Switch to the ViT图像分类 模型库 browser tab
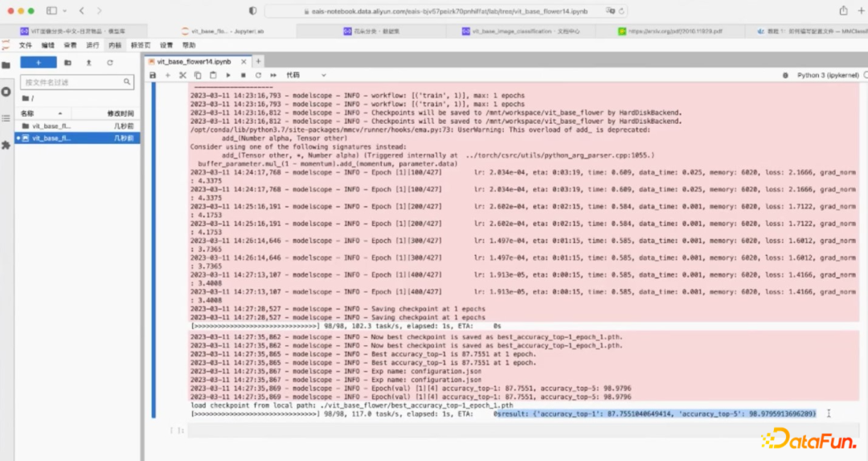The width and height of the screenshot is (868, 461). click(x=74, y=31)
